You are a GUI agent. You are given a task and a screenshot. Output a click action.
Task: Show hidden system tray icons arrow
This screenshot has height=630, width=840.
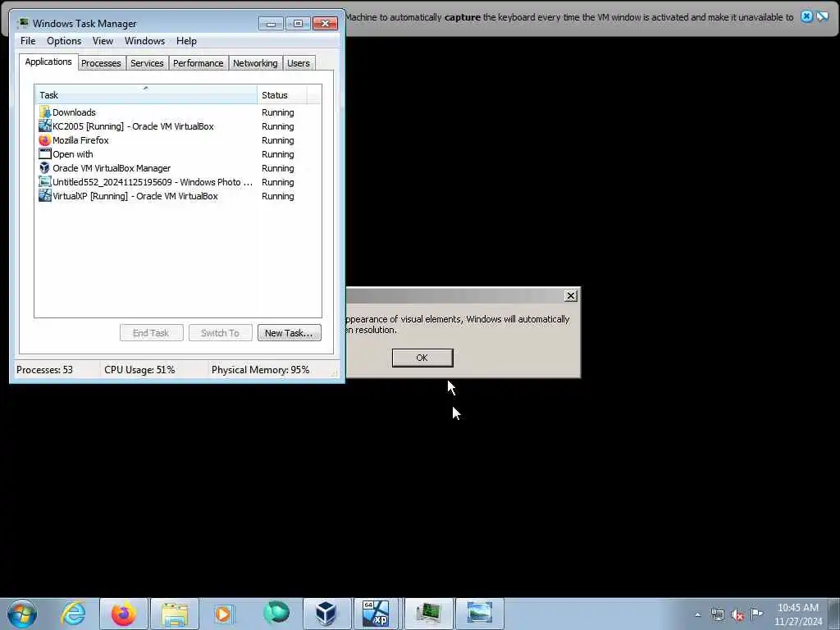coord(697,614)
